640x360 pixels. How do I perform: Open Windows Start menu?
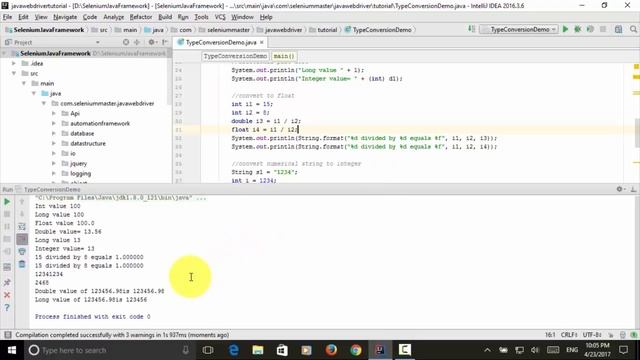click(x=12, y=350)
